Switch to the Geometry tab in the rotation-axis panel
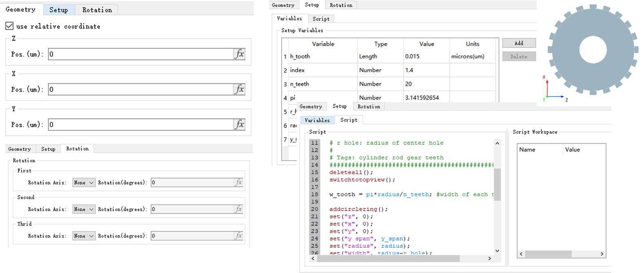Viewport: 644px width, 273px height. (20, 149)
